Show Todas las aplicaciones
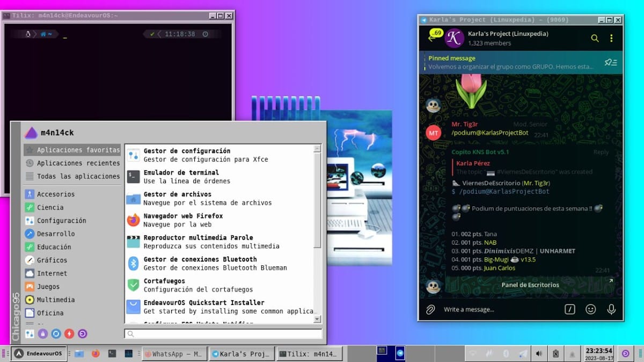 click(72, 176)
